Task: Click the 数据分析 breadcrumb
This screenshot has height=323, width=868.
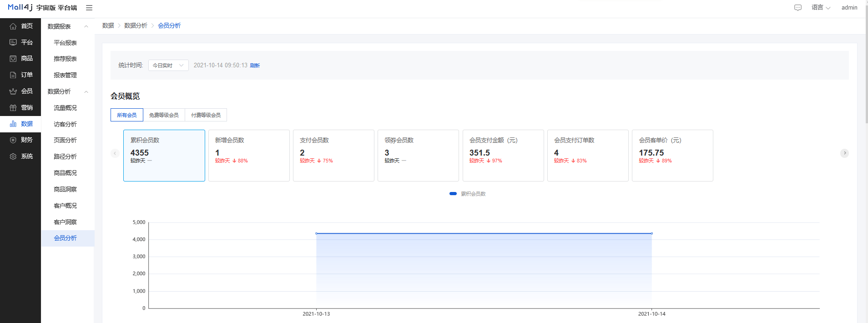Action: tap(136, 25)
